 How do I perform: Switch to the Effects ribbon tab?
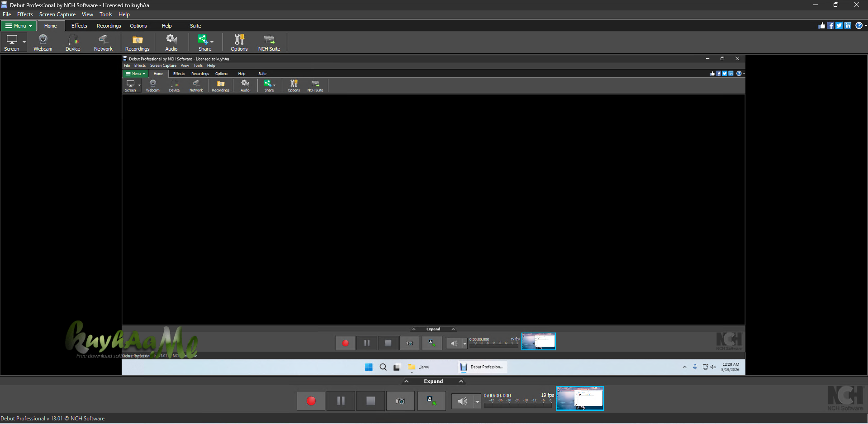[79, 26]
